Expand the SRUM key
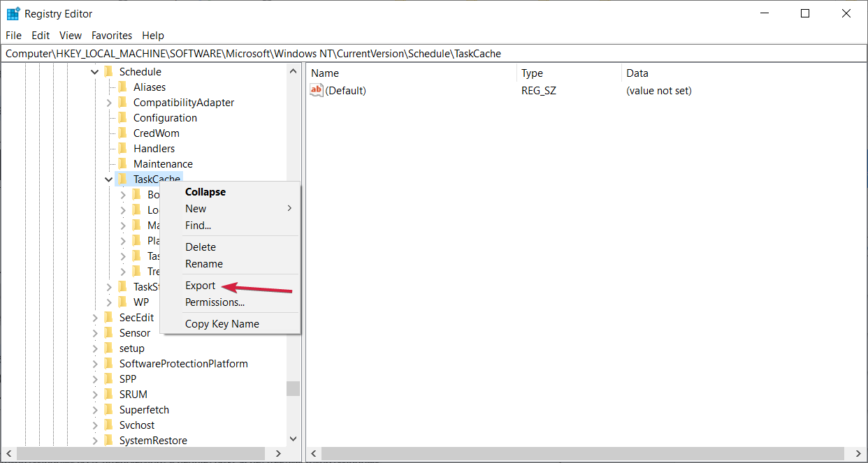 click(95, 395)
